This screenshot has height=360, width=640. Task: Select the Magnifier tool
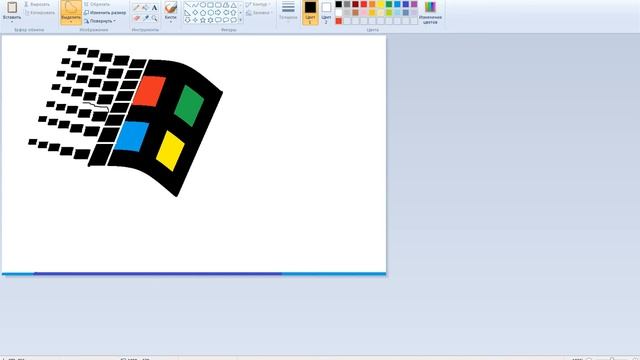[154, 18]
